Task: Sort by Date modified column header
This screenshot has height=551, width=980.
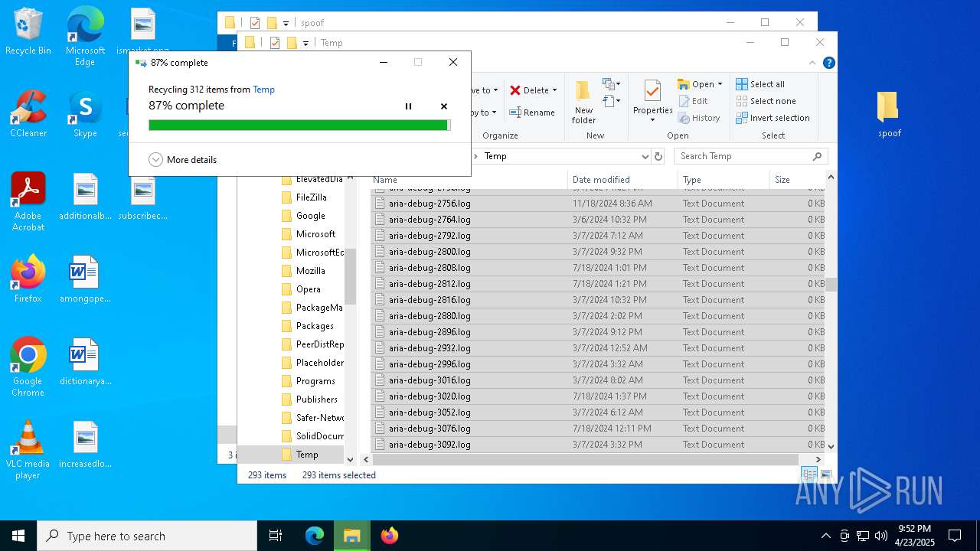Action: 623,180
